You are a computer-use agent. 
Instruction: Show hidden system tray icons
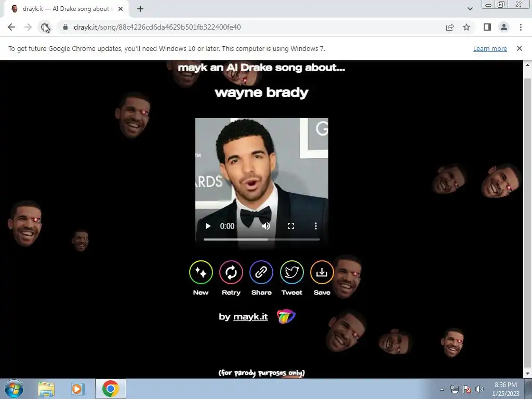pyautogui.click(x=442, y=389)
